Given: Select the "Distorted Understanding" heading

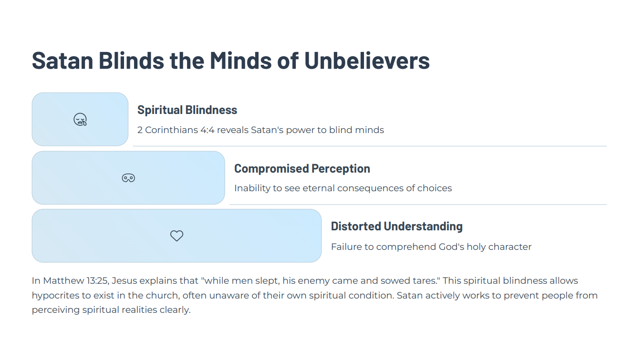Looking at the screenshot, I should pos(396,227).
